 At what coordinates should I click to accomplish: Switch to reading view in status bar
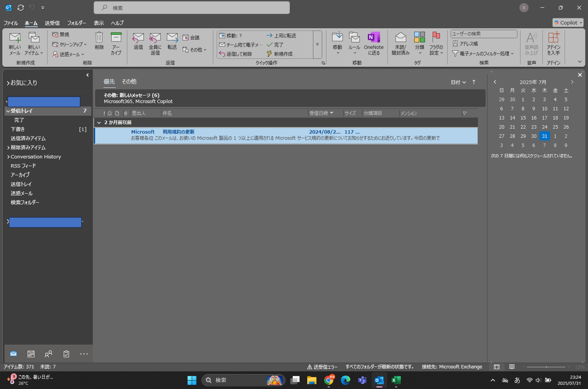pyautogui.click(x=512, y=367)
